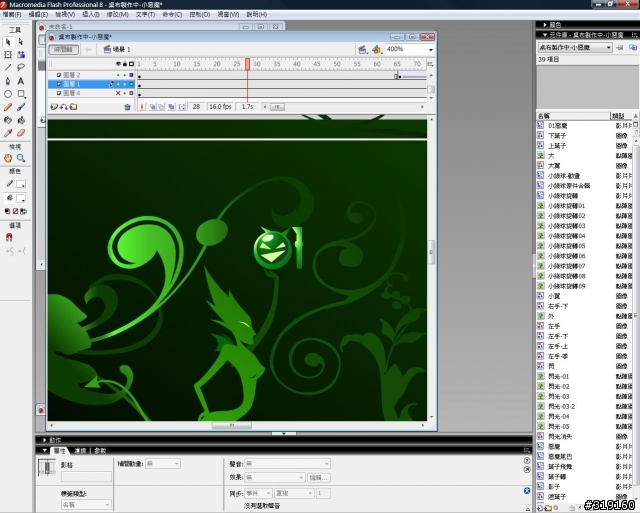Viewport: 640px width, 513px height.
Task: Click the frame label input field
Action: [x=86, y=476]
